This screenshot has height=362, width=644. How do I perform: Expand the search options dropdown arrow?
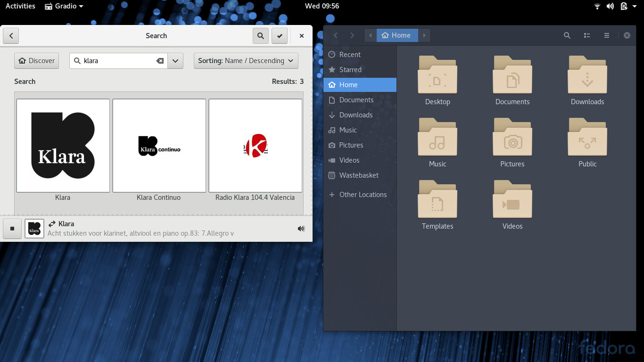[x=175, y=61]
